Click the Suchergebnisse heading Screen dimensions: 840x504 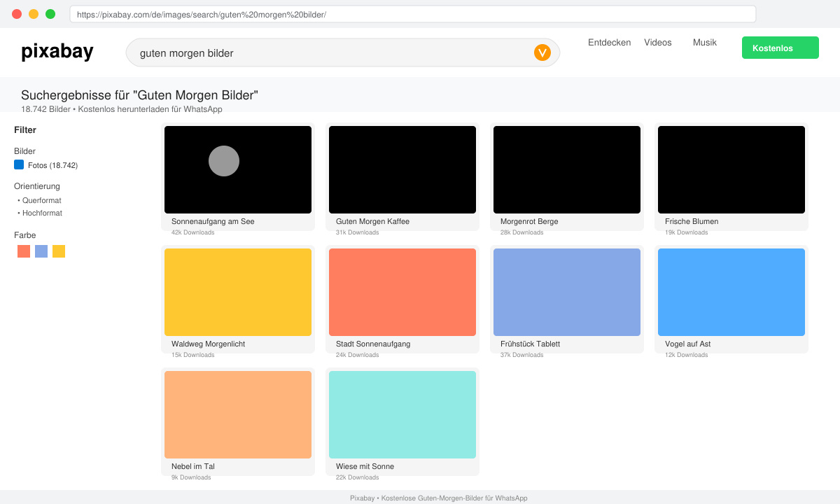[x=139, y=95]
